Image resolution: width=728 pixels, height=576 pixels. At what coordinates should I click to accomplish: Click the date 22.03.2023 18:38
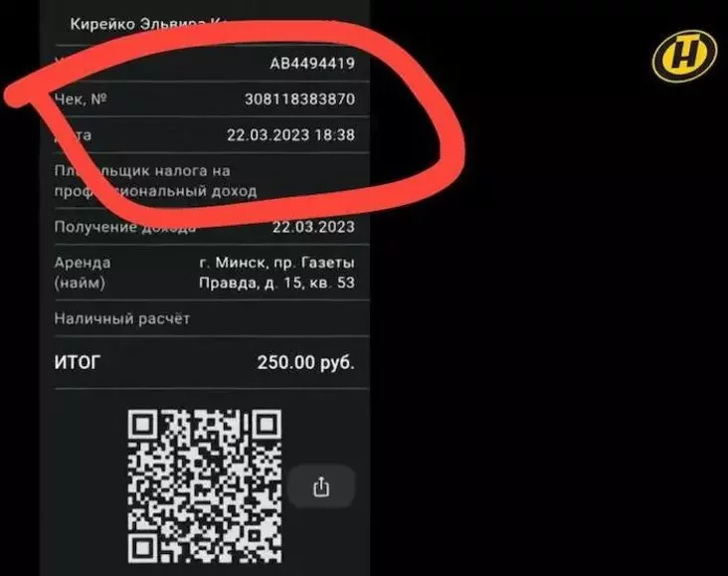click(x=290, y=135)
